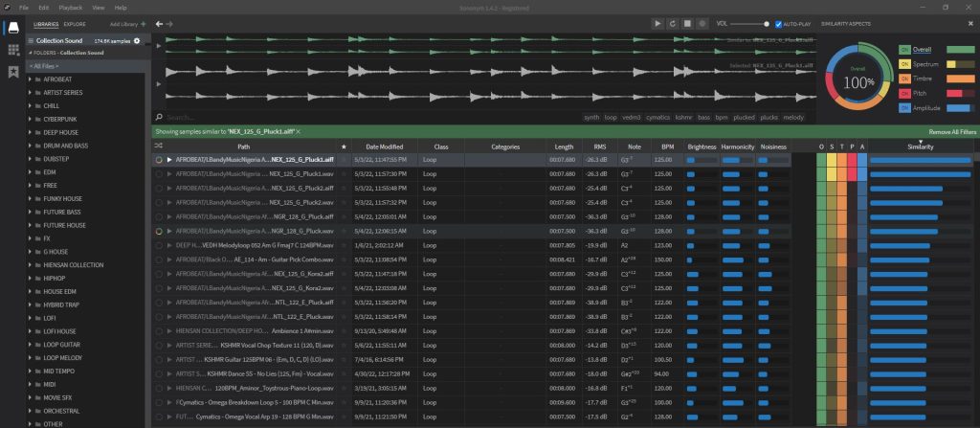
Task: Click the play arrow on NEX_125_G_Pluck1.wav row
Action: coord(169,174)
